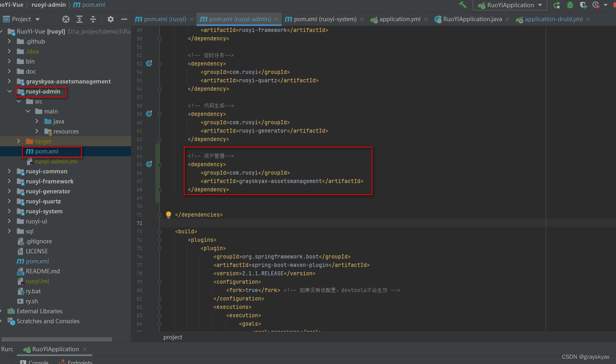Open the RuoYiApplication run configuration dropdown
Image resolution: width=616 pixels, height=364 pixels.
510,5
